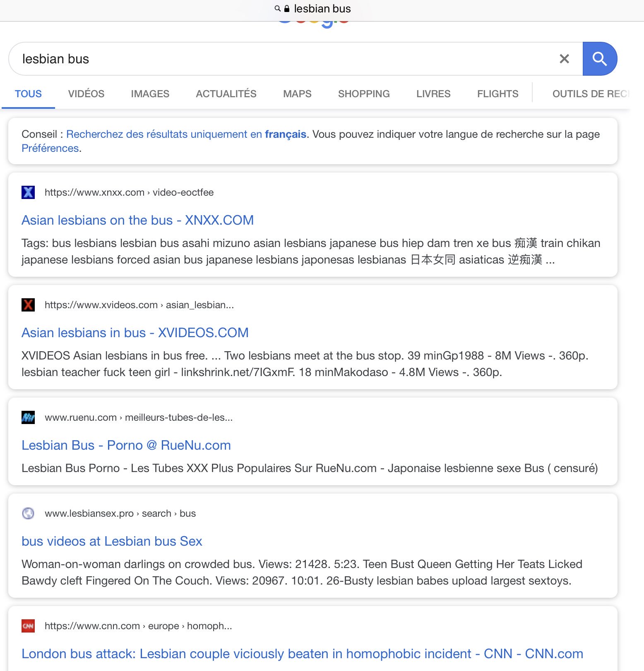This screenshot has width=644, height=671.
Task: Open the MAPS tab
Action: [297, 94]
